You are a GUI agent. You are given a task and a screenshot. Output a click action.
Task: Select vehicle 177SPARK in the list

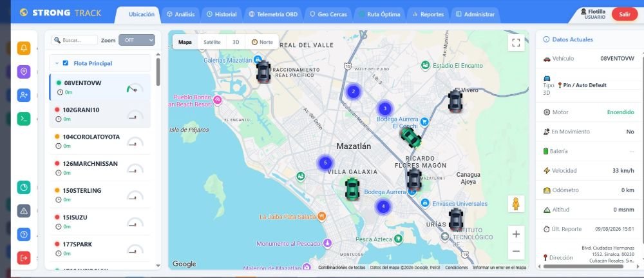pos(100,248)
